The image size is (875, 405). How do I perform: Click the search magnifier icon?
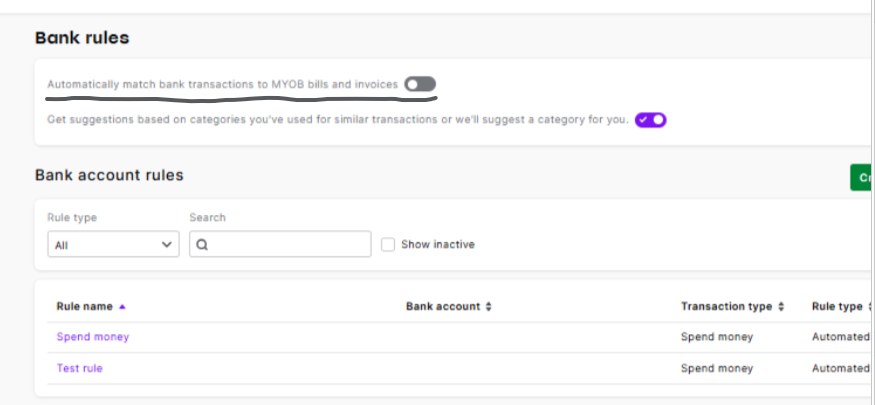click(202, 244)
